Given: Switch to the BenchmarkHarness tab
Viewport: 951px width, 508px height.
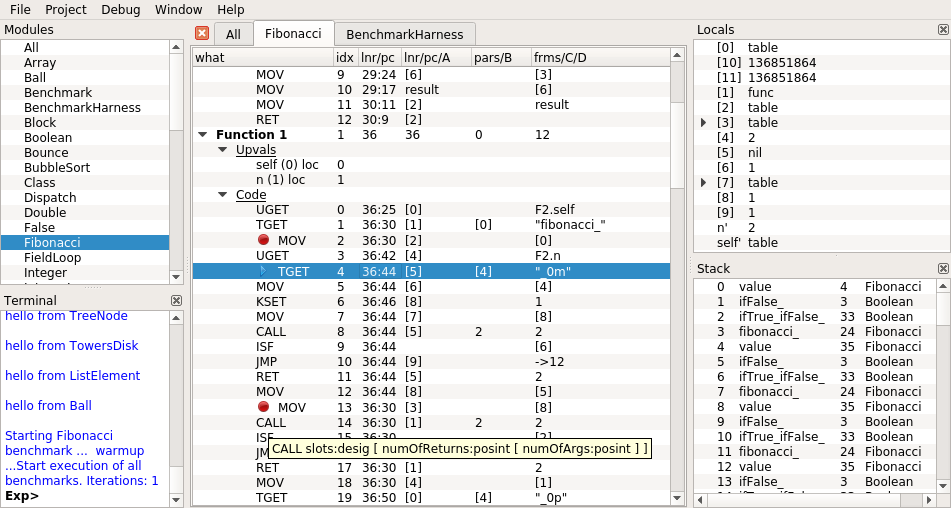Looking at the screenshot, I should tap(405, 35).
